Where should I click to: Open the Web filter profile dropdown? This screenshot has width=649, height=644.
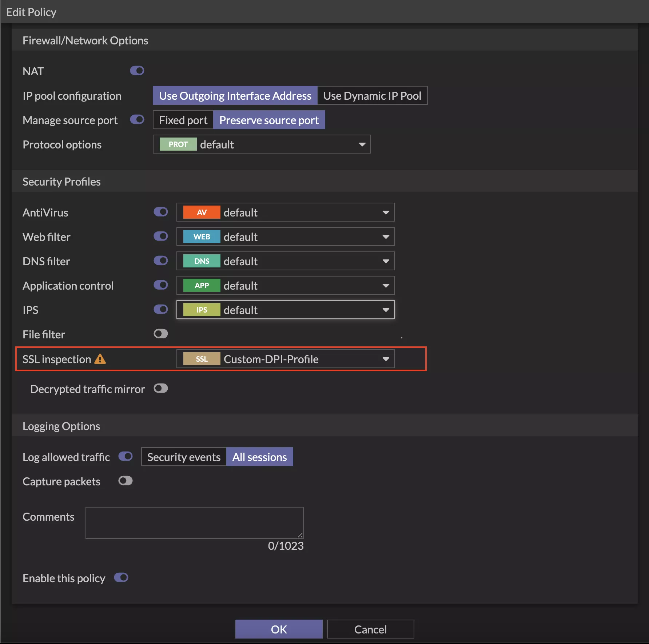[286, 236]
